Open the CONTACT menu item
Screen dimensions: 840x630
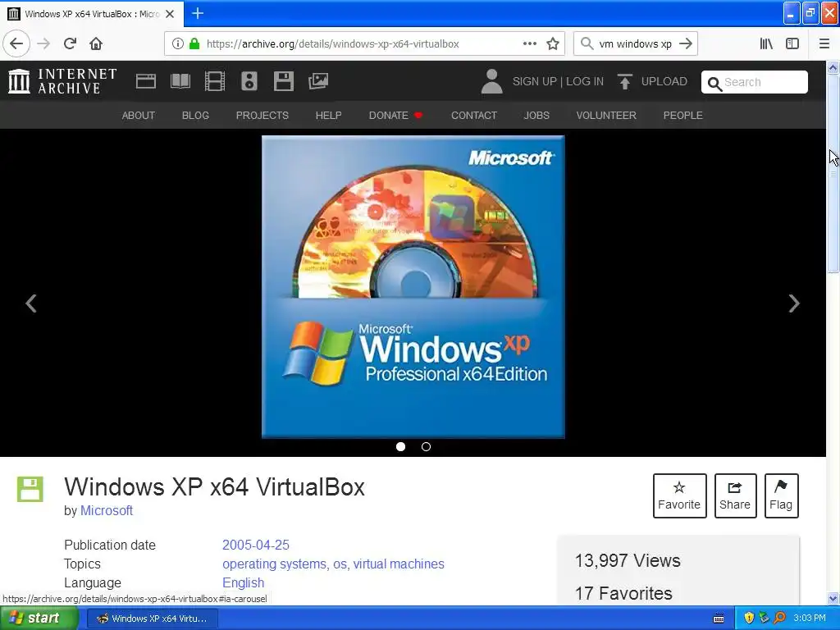click(x=474, y=115)
